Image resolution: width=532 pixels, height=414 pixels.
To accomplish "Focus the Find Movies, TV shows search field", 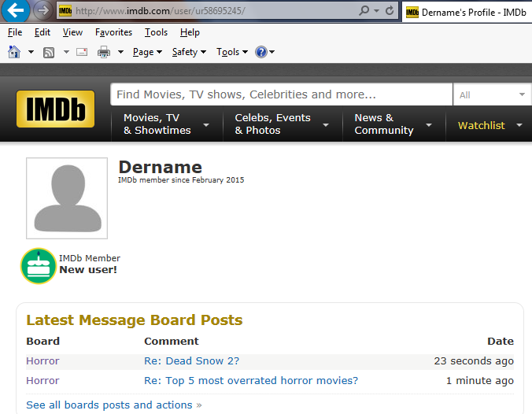I will point(281,94).
